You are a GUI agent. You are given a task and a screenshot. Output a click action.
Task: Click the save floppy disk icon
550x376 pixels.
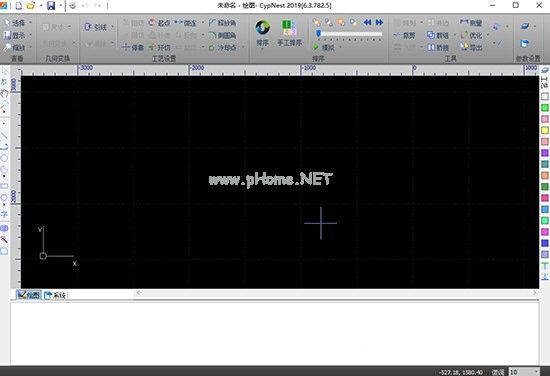click(x=51, y=6)
